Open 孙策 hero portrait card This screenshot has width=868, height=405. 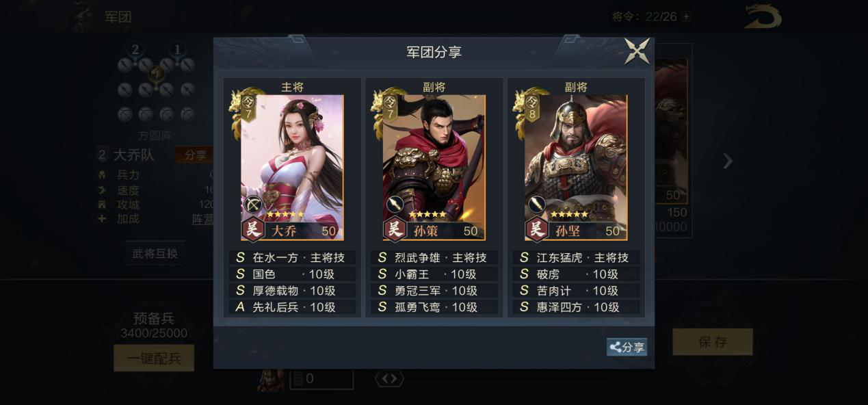(x=434, y=168)
